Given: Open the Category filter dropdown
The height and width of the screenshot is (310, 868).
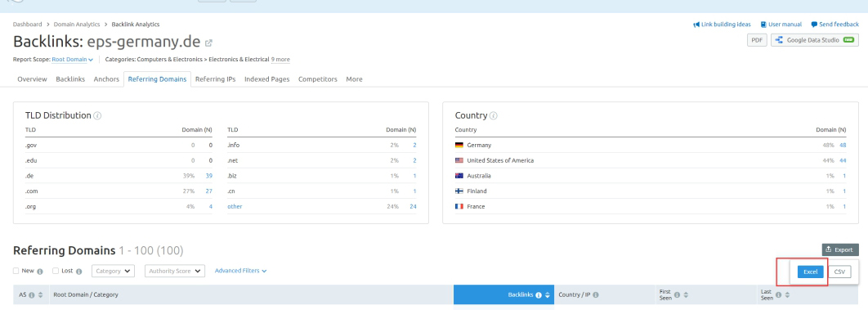Looking at the screenshot, I should [x=113, y=271].
